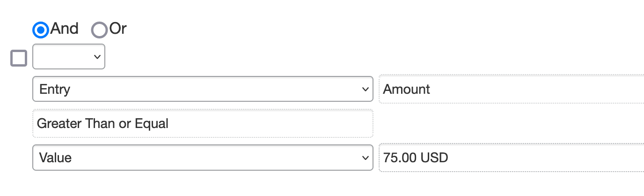Focus the field showing the operator Greater Than or Equal
644x196 pixels.
point(202,123)
